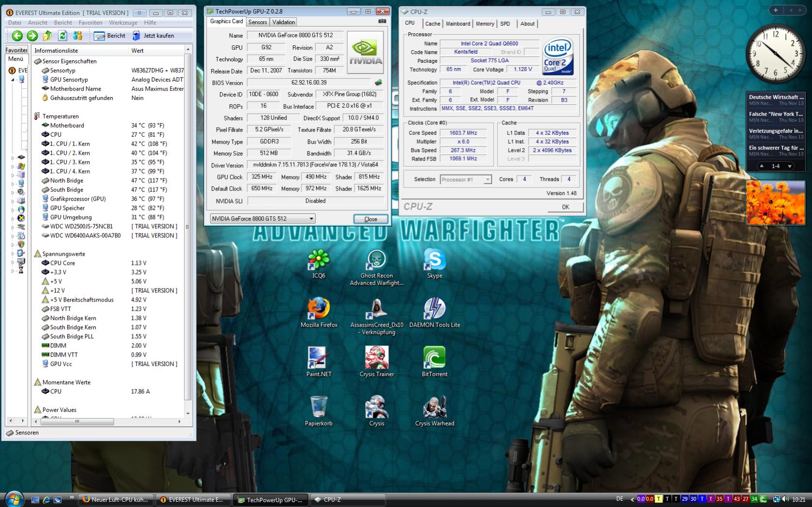Open the ICQ6 desktop shortcut
Viewport: 812px width, 507px height.
319,264
